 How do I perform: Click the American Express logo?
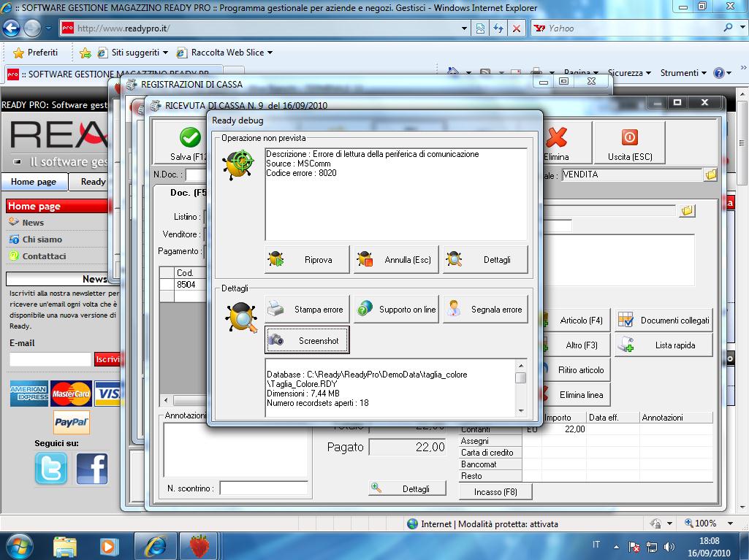28,394
